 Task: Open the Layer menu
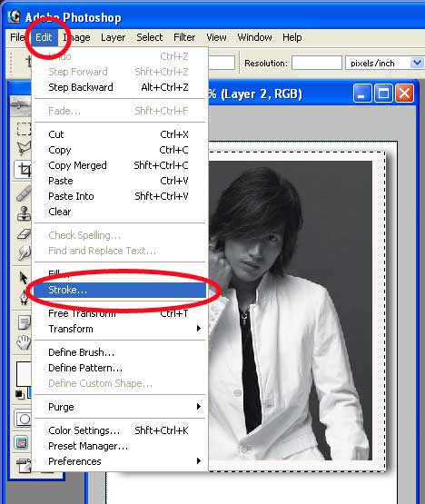click(x=113, y=37)
